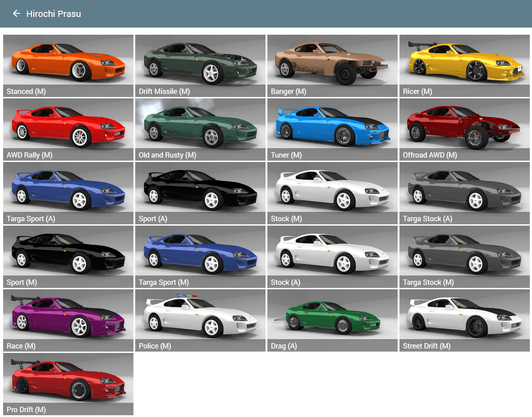Open the red AWD Rally (M) car
This screenshot has height=417, width=532.
click(x=68, y=130)
